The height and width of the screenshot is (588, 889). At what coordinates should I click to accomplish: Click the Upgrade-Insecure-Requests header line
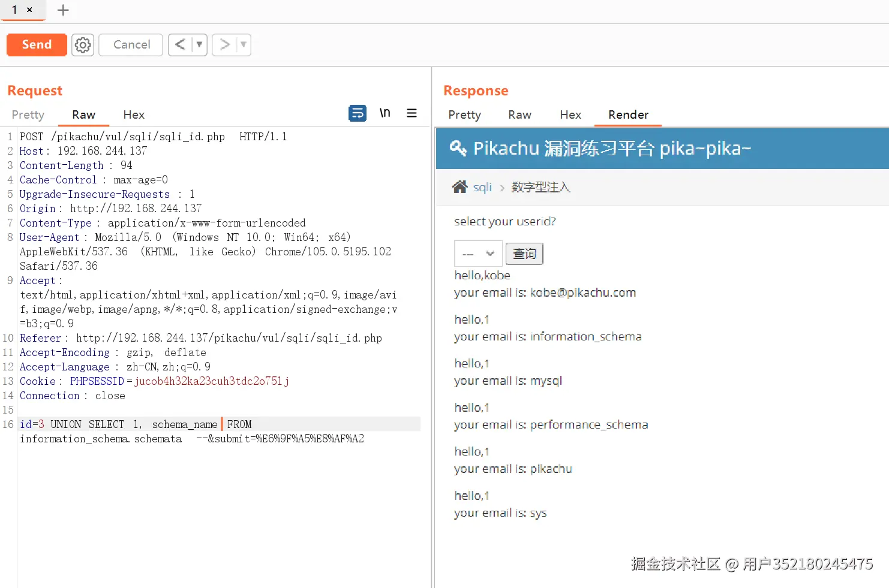coord(107,194)
